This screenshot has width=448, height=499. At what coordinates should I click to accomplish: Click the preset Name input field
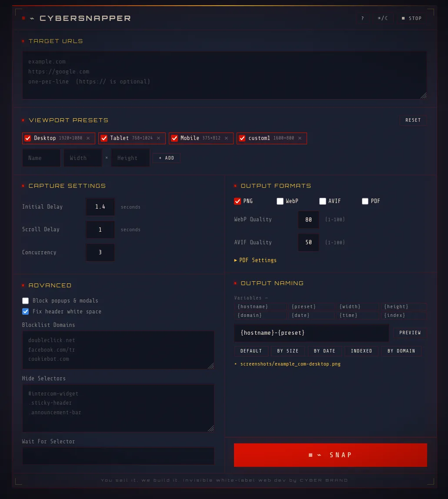point(41,158)
